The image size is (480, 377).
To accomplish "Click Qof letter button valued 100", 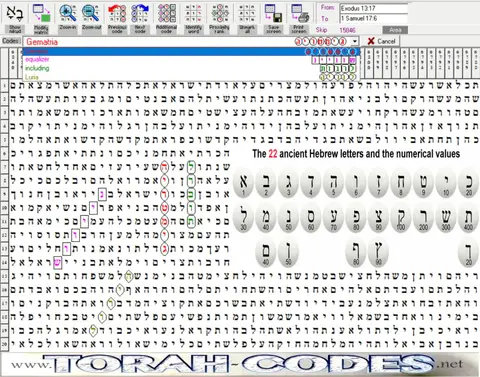I will (x=401, y=218).
